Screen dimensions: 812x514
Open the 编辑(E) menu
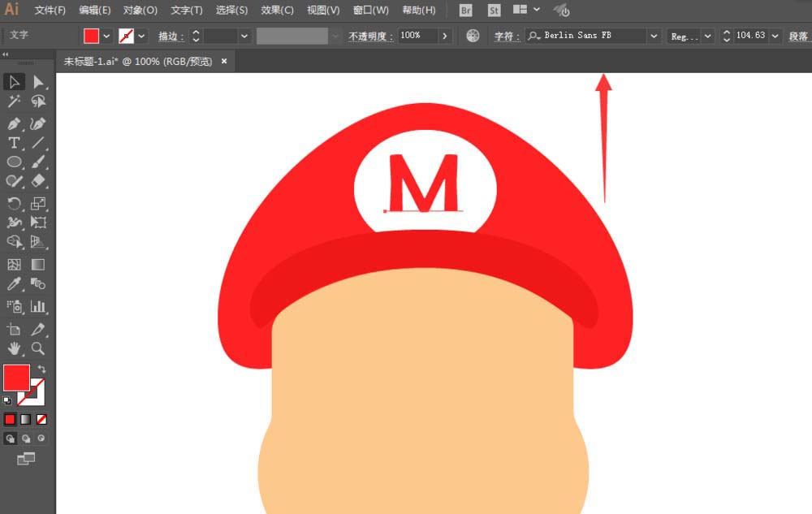[x=95, y=10]
